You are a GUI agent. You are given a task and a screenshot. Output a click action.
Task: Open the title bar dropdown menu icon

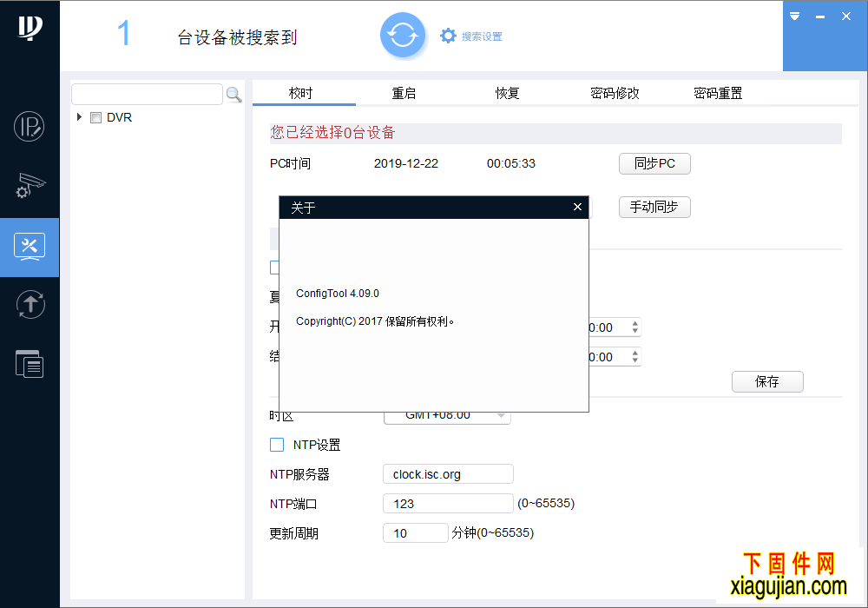click(794, 16)
